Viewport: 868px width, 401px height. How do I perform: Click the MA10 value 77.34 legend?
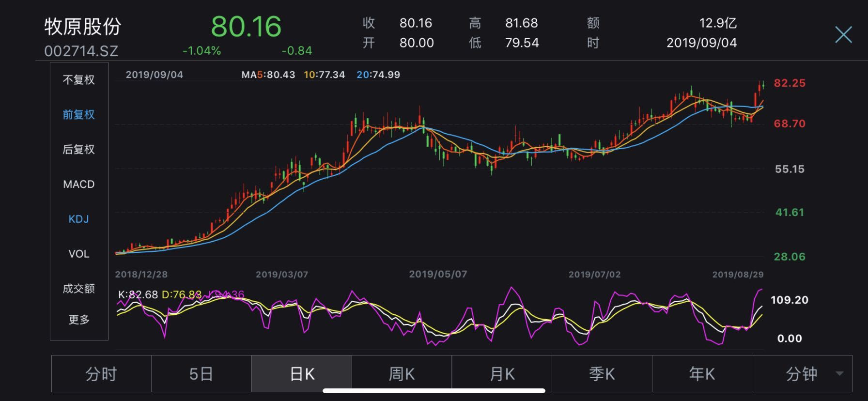pyautogui.click(x=325, y=75)
